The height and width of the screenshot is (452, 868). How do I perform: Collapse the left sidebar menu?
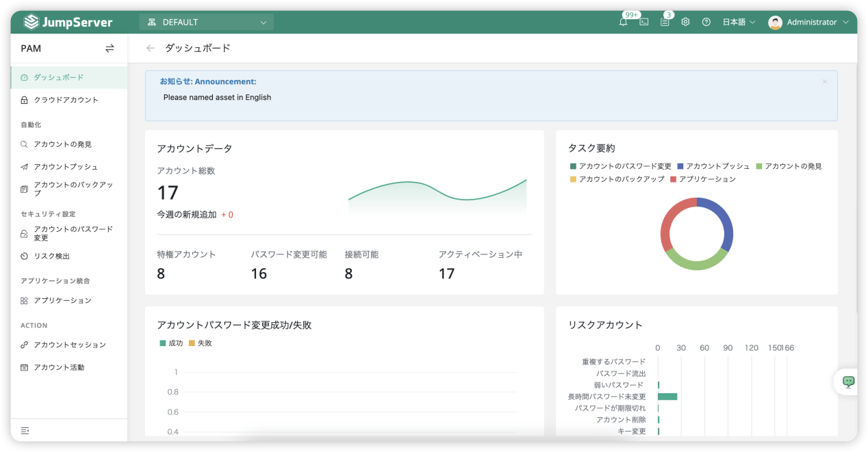(x=25, y=430)
